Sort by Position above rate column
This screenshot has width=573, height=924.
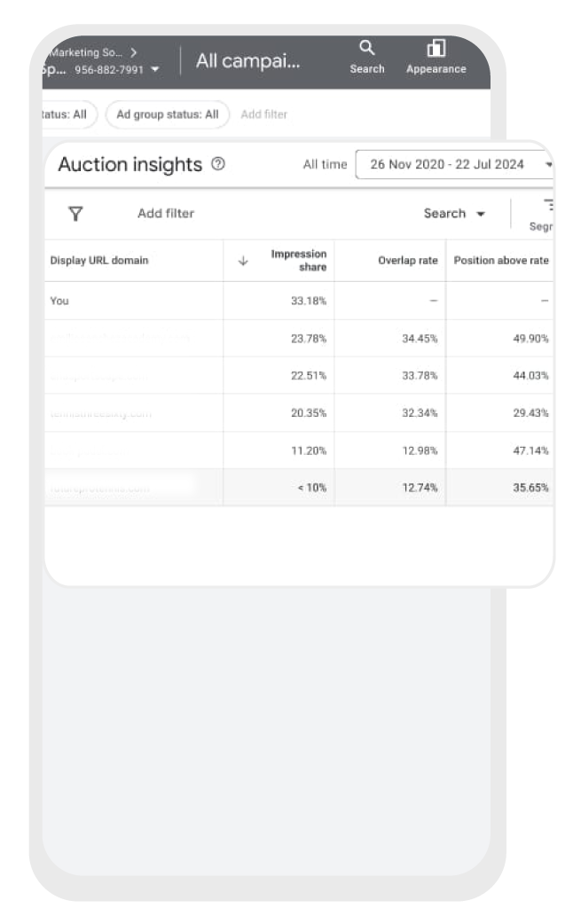coord(500,261)
